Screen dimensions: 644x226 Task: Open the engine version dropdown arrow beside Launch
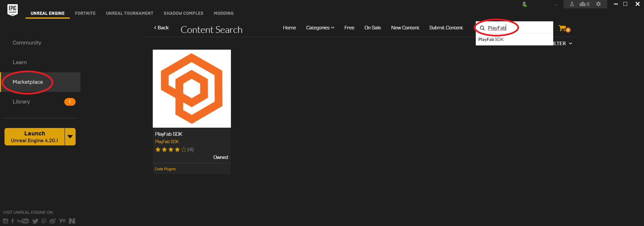70,137
